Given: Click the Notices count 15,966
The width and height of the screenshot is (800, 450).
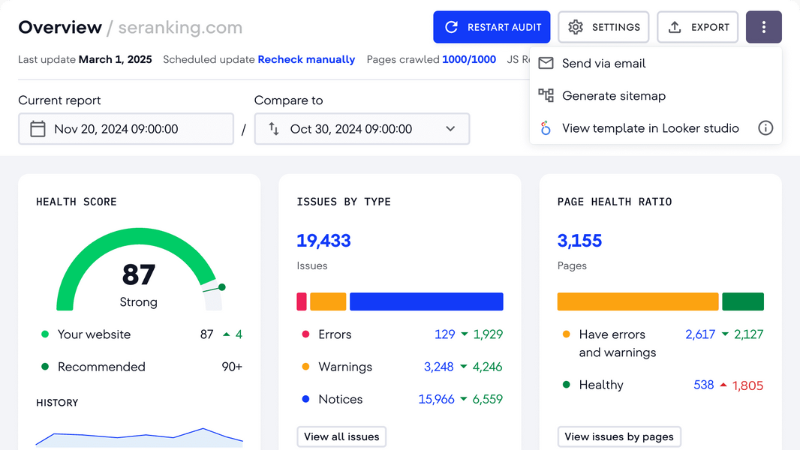Looking at the screenshot, I should click(436, 399).
